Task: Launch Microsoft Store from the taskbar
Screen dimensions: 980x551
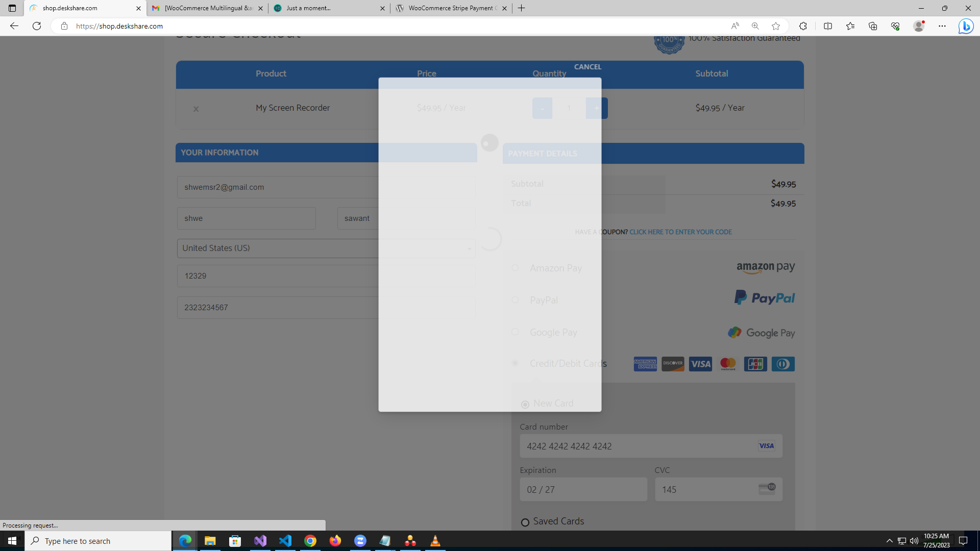Action: (x=235, y=541)
